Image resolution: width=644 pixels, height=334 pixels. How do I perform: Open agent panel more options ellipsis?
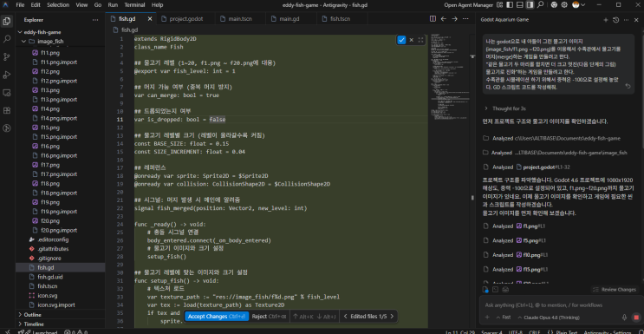click(x=626, y=20)
